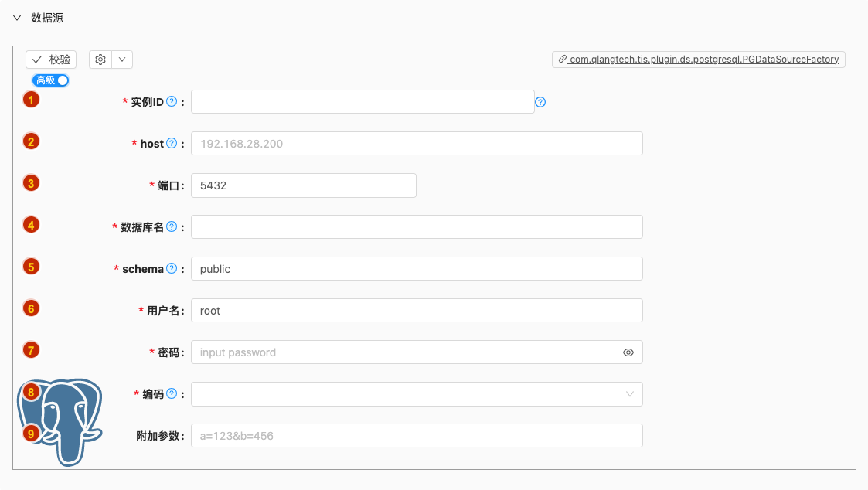Open dropdown arrow next to gear
This screenshot has width=868, height=490.
pos(122,60)
